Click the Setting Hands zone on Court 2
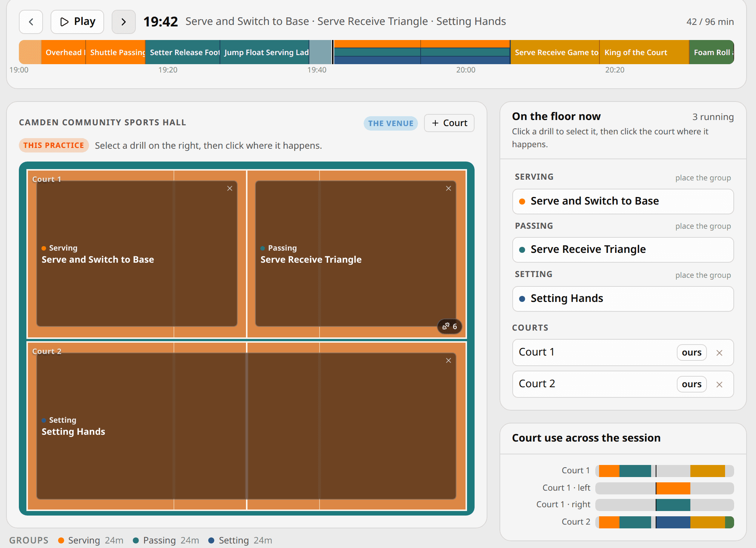Image resolution: width=756 pixels, height=548 pixels. (246, 426)
